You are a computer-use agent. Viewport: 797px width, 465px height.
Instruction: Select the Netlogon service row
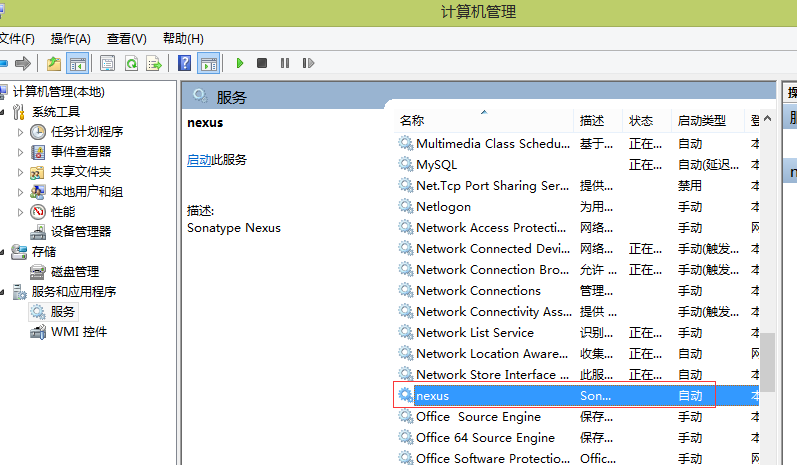click(x=577, y=207)
